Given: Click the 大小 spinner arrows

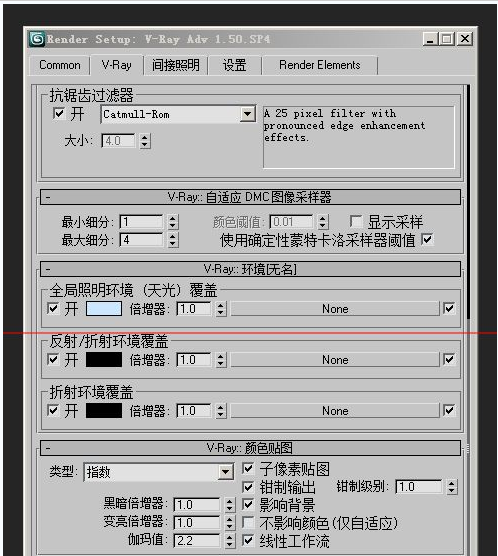Looking at the screenshot, I should pos(144,141).
